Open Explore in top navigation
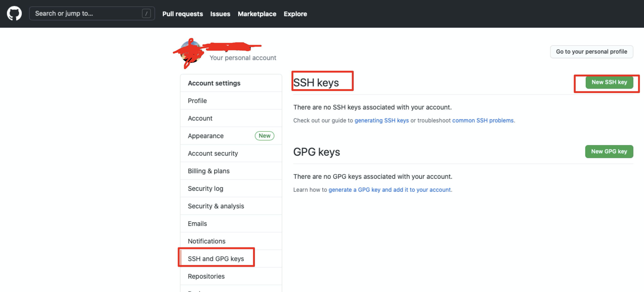Screen dimensions: 644x292 click(x=295, y=14)
